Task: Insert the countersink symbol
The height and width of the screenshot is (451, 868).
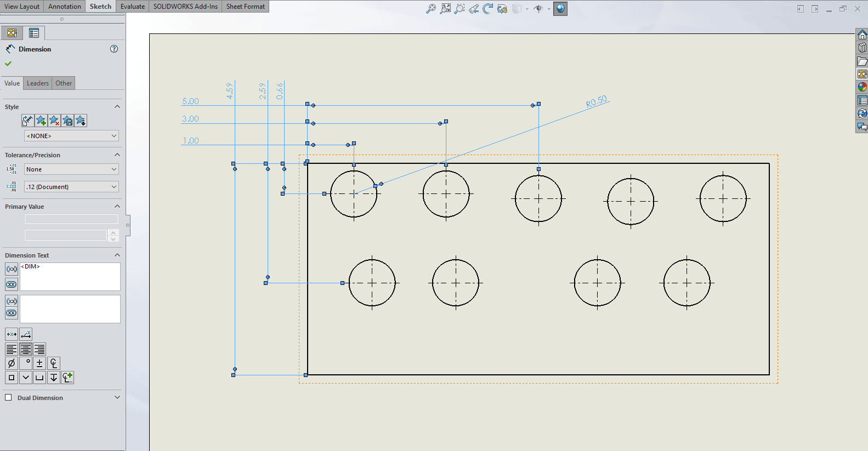Action: pos(26,378)
